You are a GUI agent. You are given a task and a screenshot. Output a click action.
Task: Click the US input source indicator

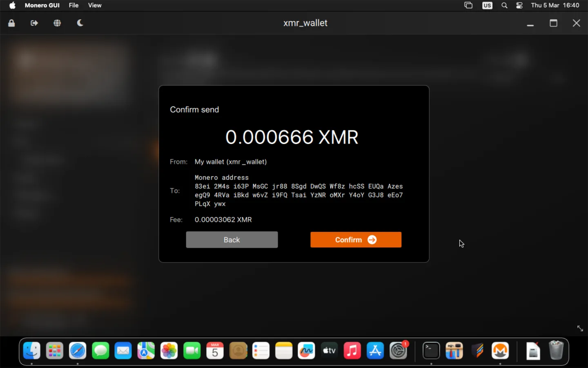point(487,5)
